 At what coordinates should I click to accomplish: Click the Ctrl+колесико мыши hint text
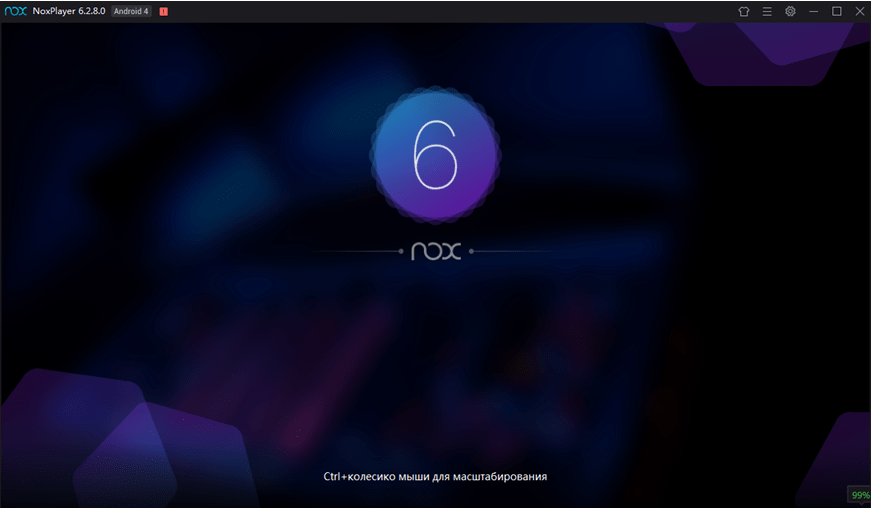435,476
